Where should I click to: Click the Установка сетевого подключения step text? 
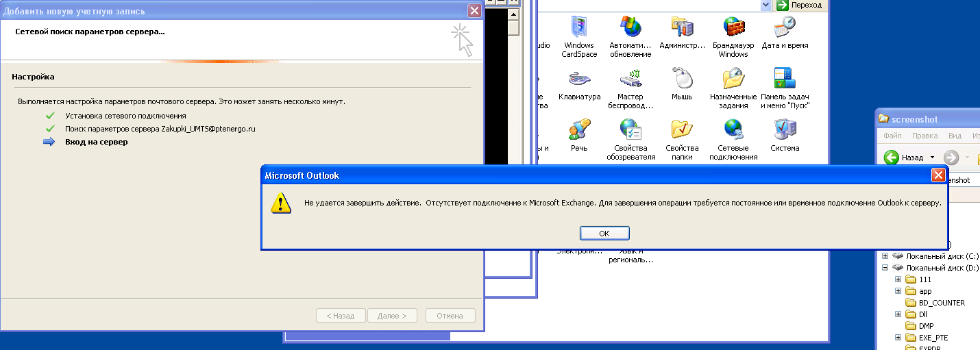[x=125, y=116]
